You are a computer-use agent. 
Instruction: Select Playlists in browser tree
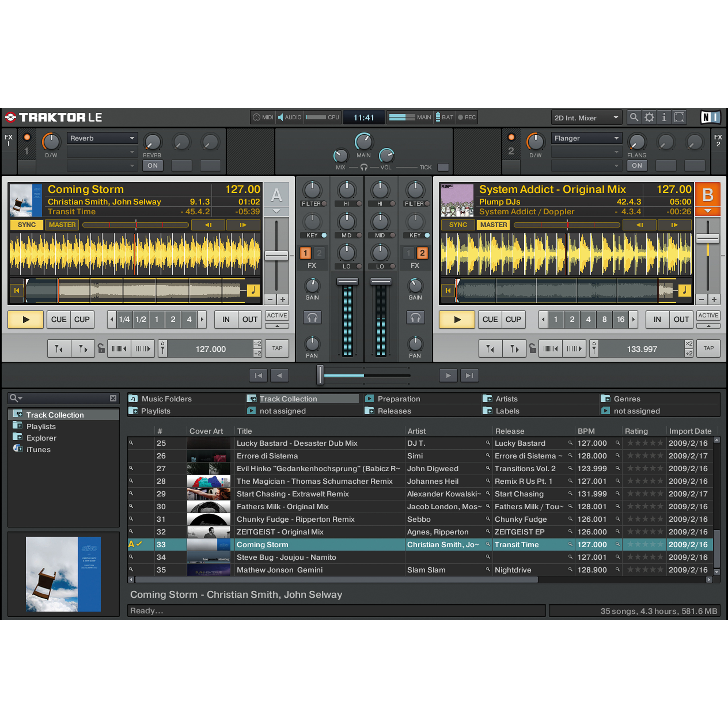(41, 426)
